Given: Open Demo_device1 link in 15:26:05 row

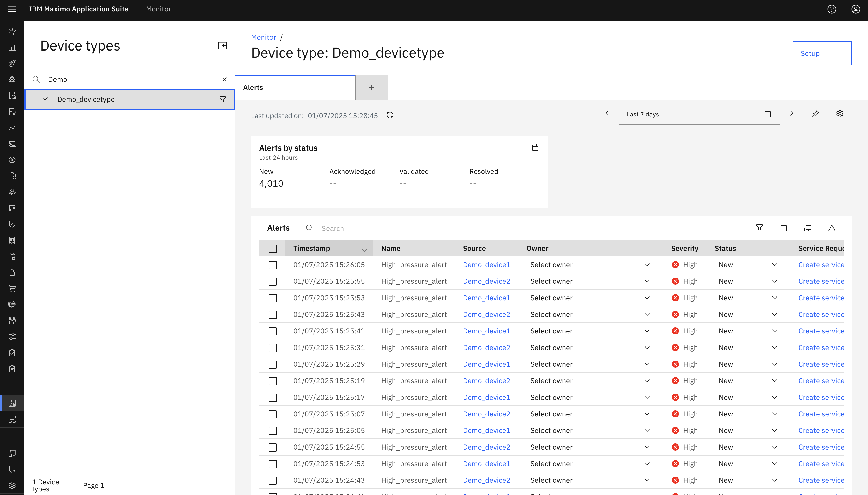Looking at the screenshot, I should pyautogui.click(x=486, y=265).
